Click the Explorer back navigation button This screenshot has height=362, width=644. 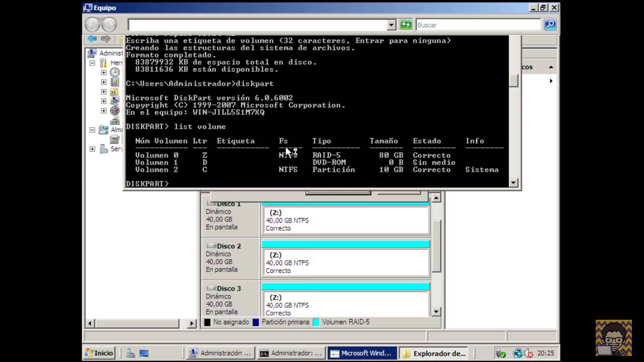[93, 25]
